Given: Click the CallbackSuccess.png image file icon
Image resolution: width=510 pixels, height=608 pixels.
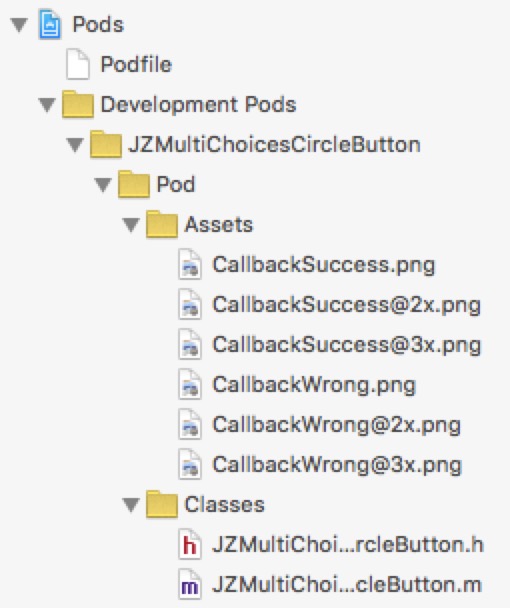Looking at the screenshot, I should point(190,265).
